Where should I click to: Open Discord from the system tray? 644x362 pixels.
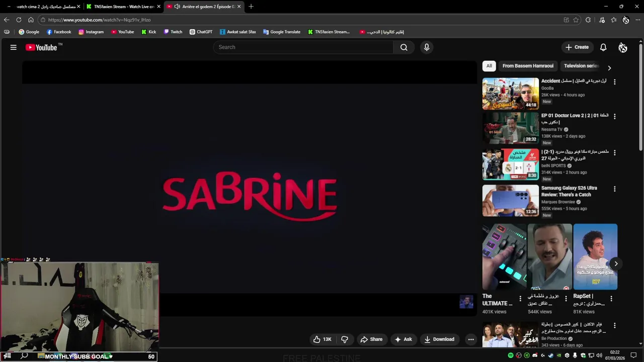[535, 355]
